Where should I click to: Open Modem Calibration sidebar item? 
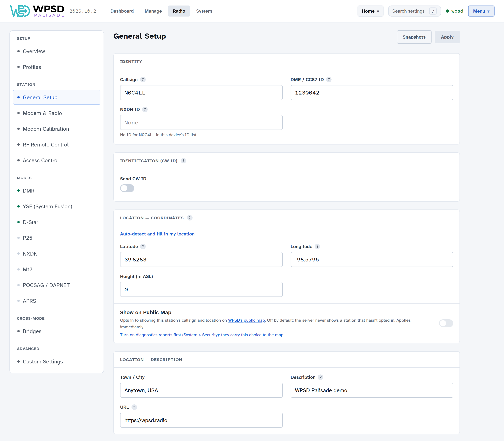57,129
